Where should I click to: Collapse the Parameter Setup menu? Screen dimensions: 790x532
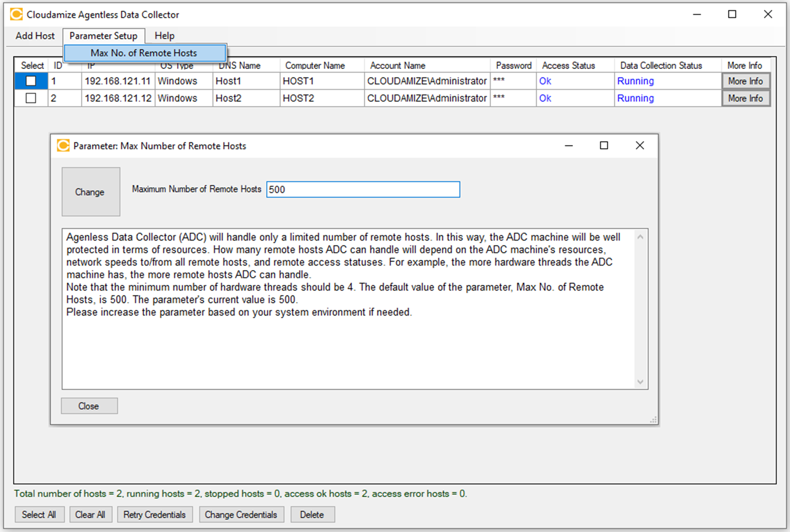click(103, 36)
